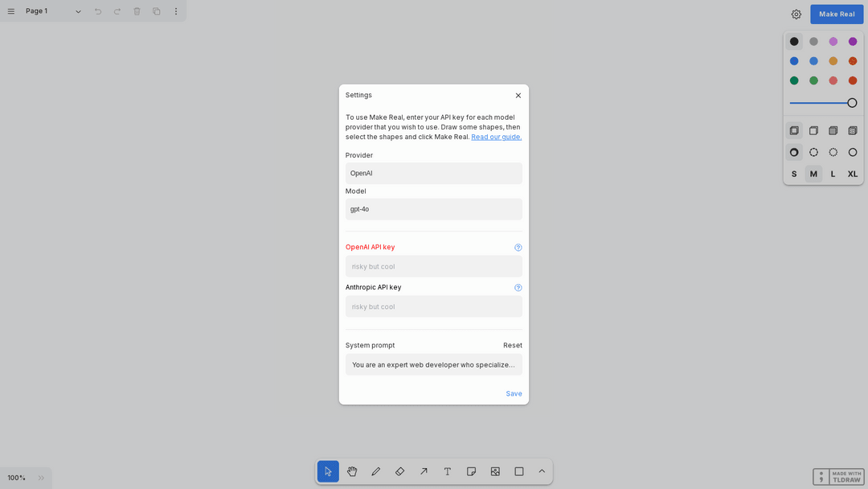Choose the grey color swatch
This screenshot has width=868, height=489.
813,42
